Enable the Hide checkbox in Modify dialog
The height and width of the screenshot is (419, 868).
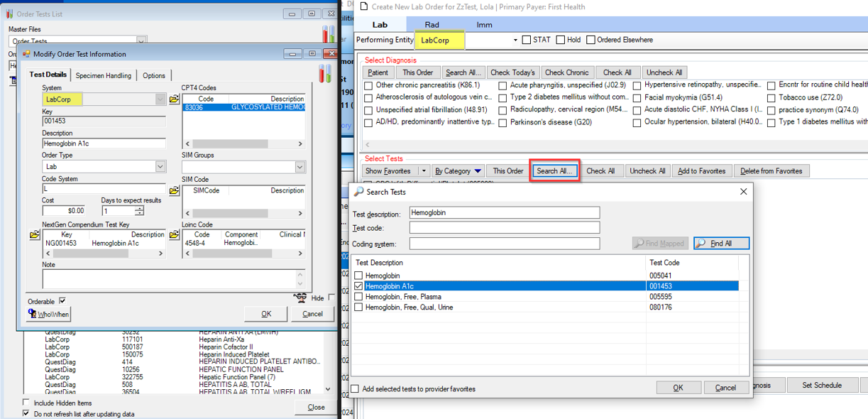331,298
